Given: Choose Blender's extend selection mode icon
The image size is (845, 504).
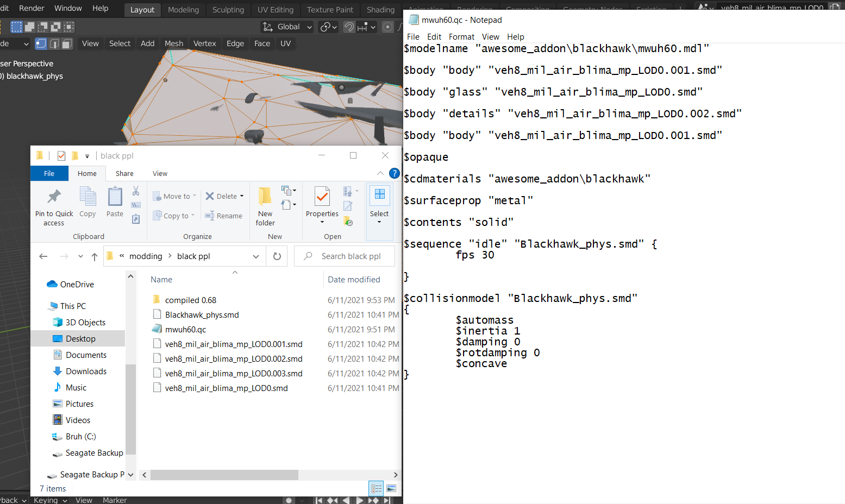Looking at the screenshot, I should point(30,27).
